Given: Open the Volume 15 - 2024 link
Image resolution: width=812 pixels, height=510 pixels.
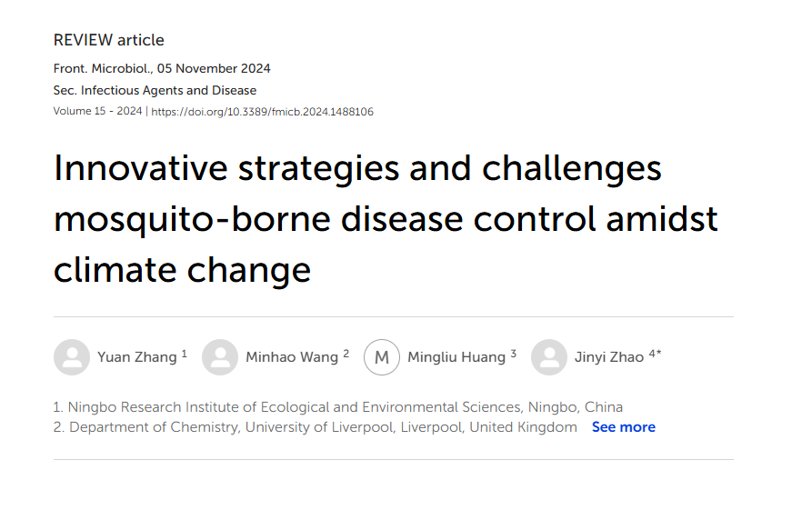Looking at the screenshot, I should coord(97,112).
